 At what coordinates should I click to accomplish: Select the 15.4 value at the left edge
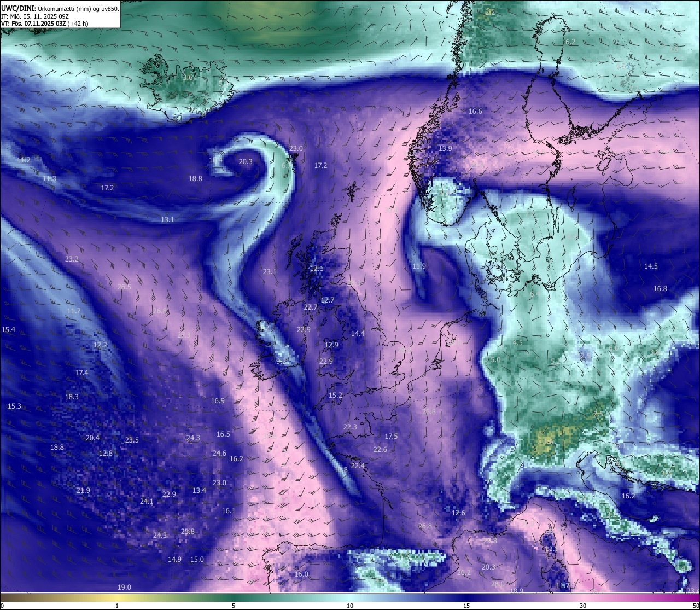click(8, 330)
